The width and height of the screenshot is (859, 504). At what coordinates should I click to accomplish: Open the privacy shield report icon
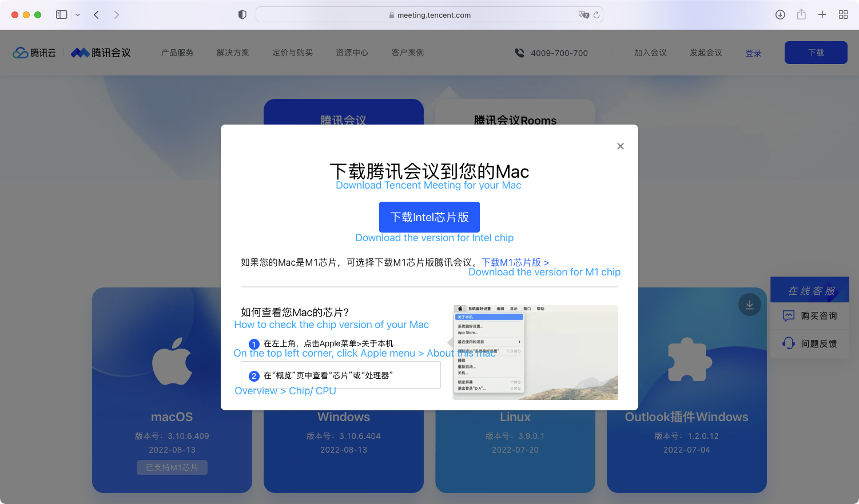tap(242, 15)
